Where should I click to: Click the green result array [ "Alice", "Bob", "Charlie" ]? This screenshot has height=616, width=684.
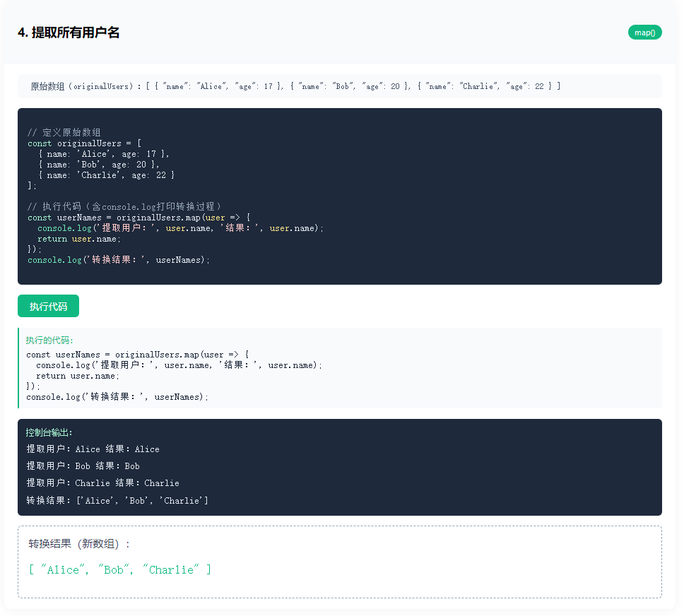(x=120, y=570)
